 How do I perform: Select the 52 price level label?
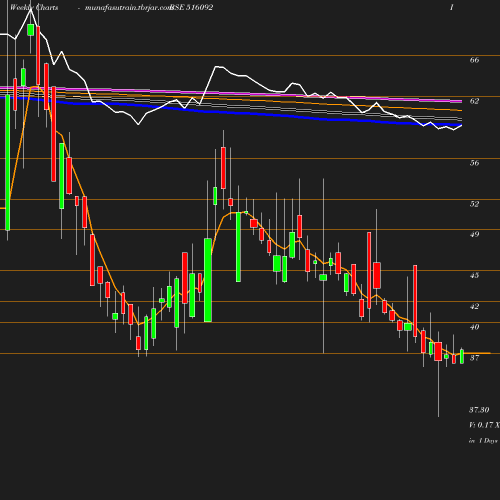click(474, 204)
